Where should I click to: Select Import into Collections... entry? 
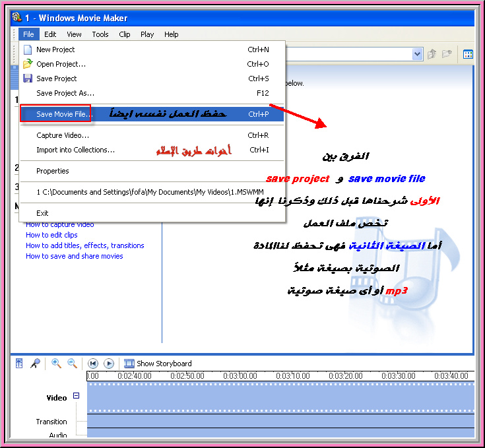[152, 150]
